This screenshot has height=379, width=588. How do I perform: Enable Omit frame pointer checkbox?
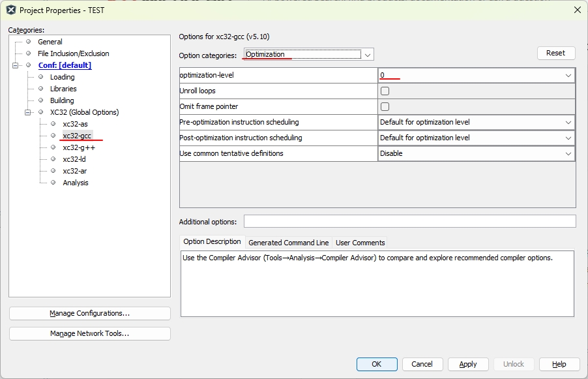[385, 106]
